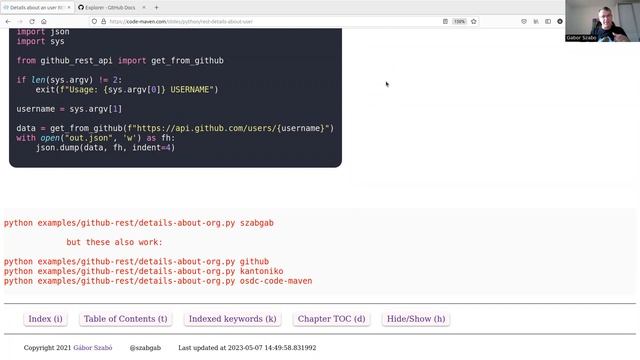Open the browser home page

[x=44, y=21]
